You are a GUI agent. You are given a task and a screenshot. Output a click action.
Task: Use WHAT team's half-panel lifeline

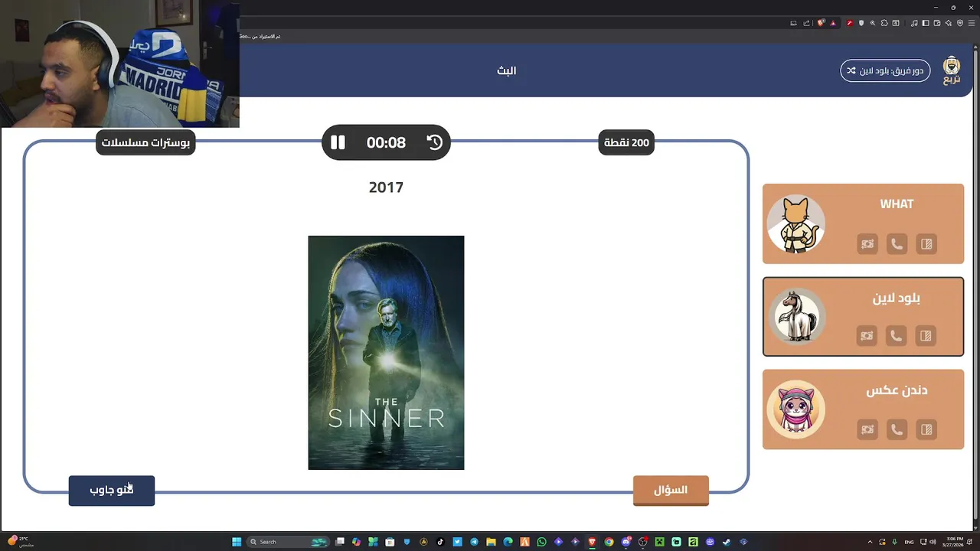pos(926,244)
